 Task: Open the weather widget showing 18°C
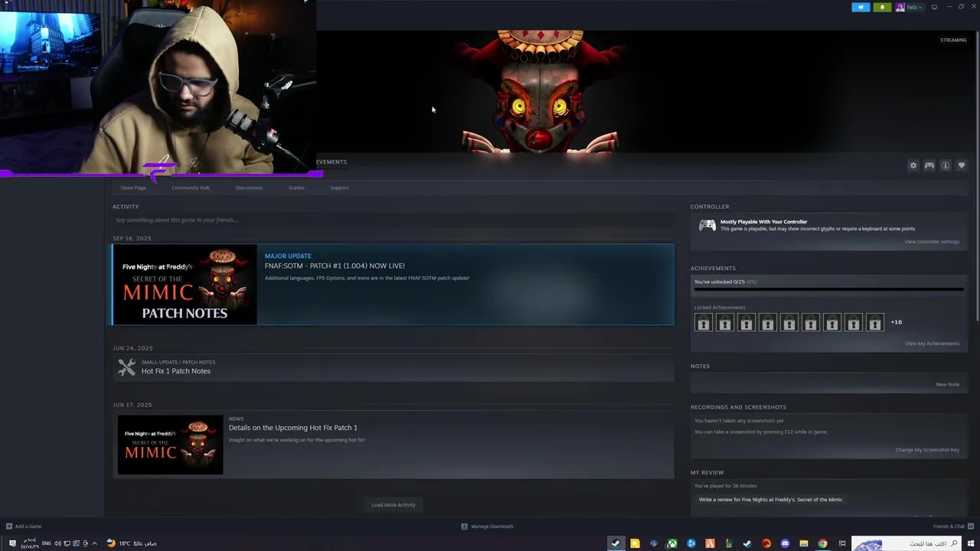[x=132, y=543]
